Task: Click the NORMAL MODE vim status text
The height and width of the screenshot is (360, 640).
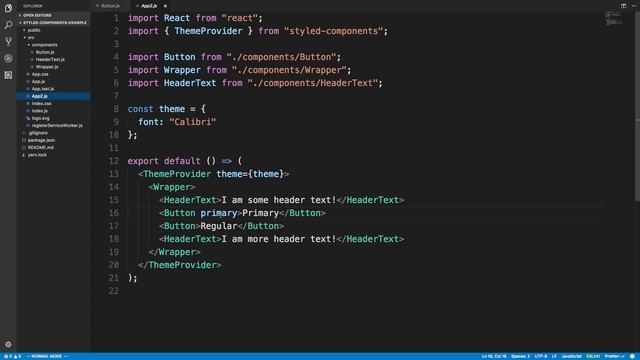Action: [47, 356]
